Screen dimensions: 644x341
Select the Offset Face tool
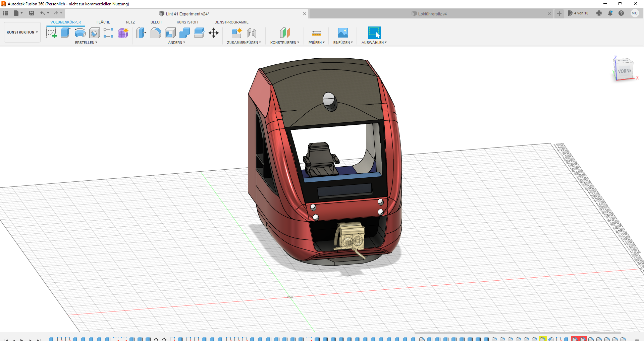199,33
